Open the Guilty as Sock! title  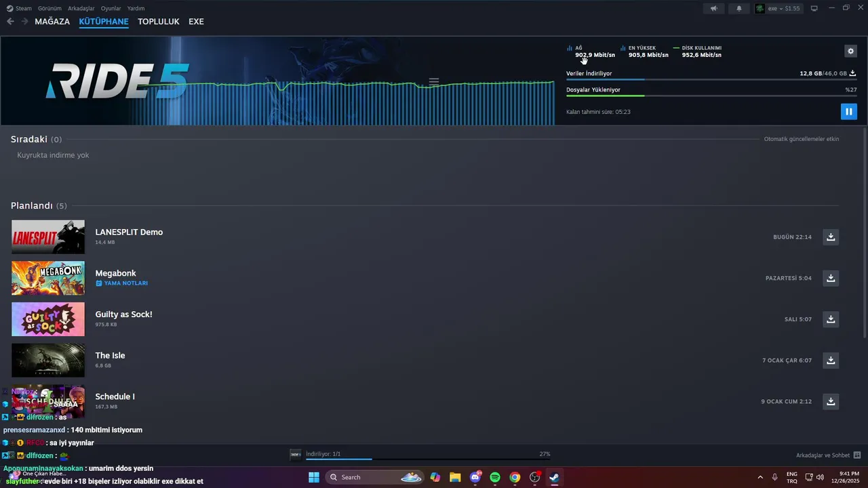[x=123, y=314]
